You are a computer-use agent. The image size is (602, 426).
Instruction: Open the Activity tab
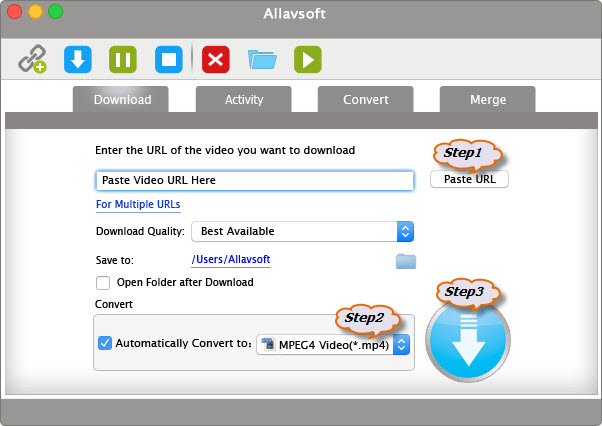(x=243, y=99)
